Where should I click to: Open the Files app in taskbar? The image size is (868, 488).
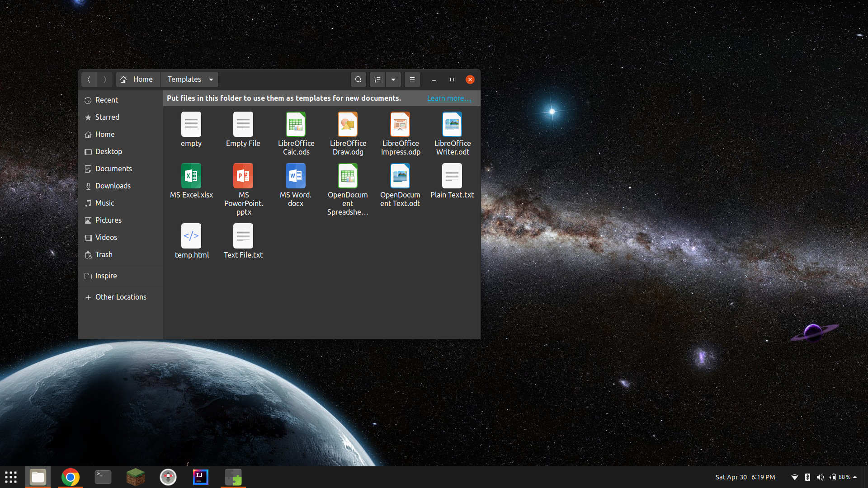[x=38, y=477]
